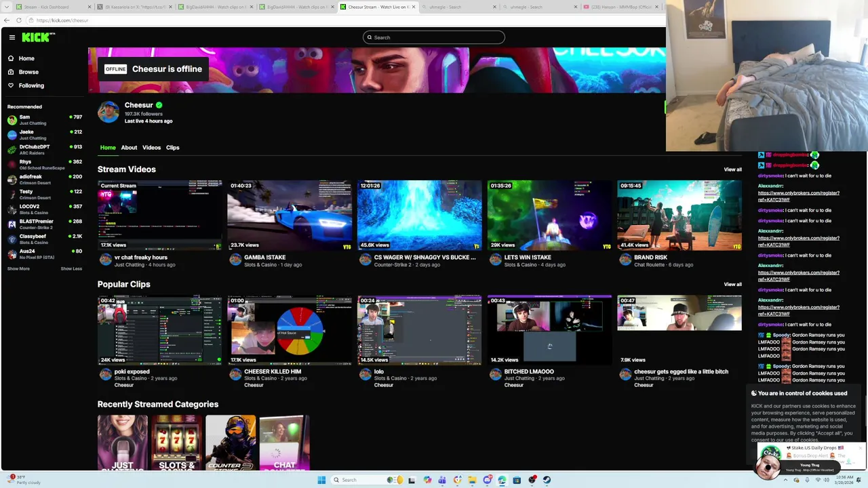Play CHEESER KILLED HIM clip thumbnail
The height and width of the screenshot is (488, 868).
click(x=290, y=330)
